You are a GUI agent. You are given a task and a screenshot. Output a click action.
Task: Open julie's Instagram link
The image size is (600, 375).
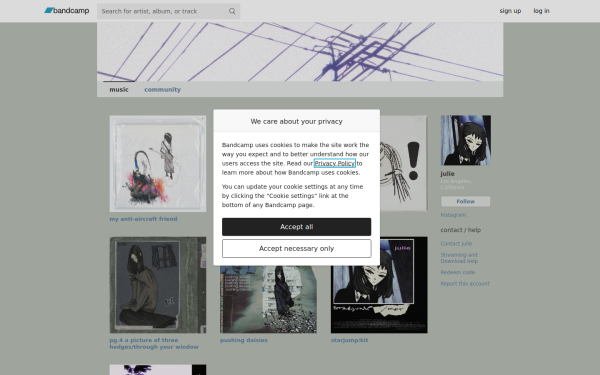[453, 215]
